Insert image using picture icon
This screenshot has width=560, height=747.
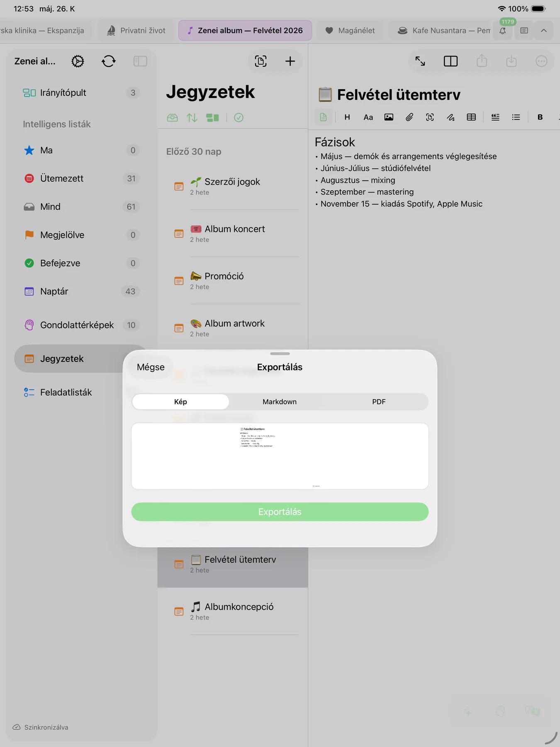coord(389,117)
